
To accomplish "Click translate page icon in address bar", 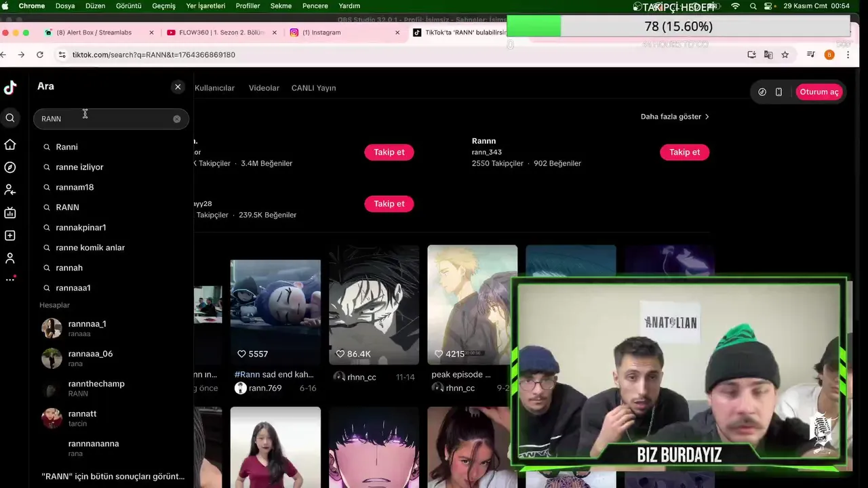I will click(768, 55).
